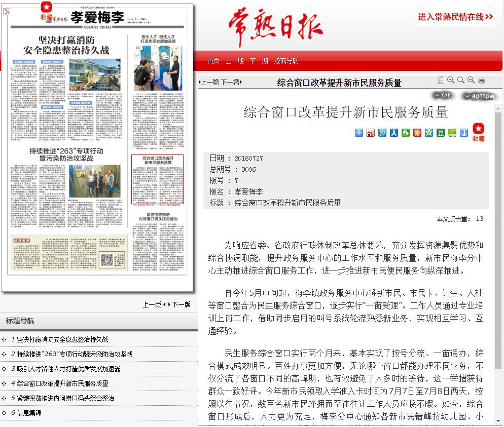This screenshot has height=427, width=504.
Task: Share article to WeChat
Action: 405,133
